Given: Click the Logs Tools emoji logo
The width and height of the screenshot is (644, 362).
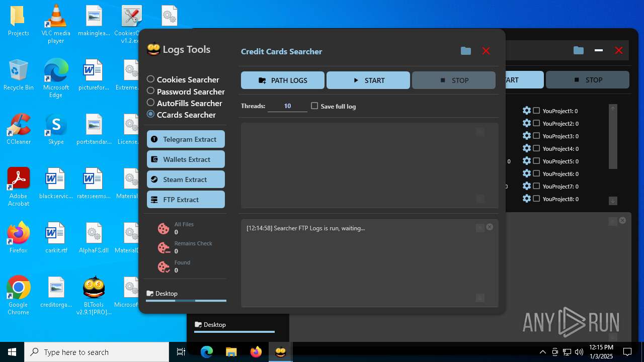Looking at the screenshot, I should [x=153, y=49].
